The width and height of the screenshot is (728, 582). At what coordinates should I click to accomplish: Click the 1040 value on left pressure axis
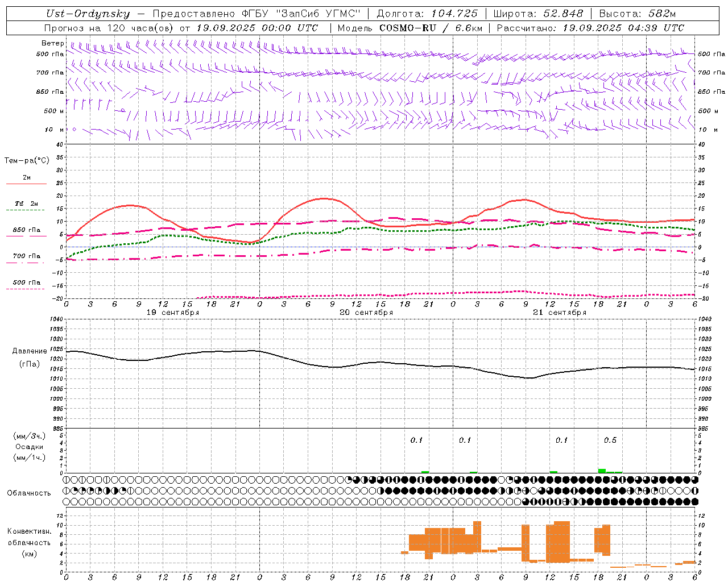click(x=55, y=319)
